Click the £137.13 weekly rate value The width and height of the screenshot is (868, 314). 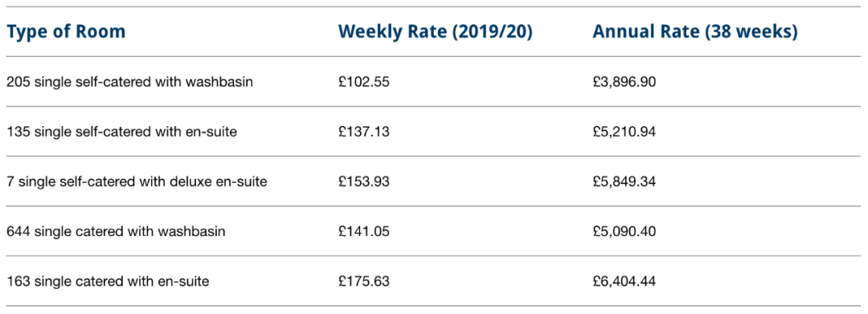pos(364,133)
